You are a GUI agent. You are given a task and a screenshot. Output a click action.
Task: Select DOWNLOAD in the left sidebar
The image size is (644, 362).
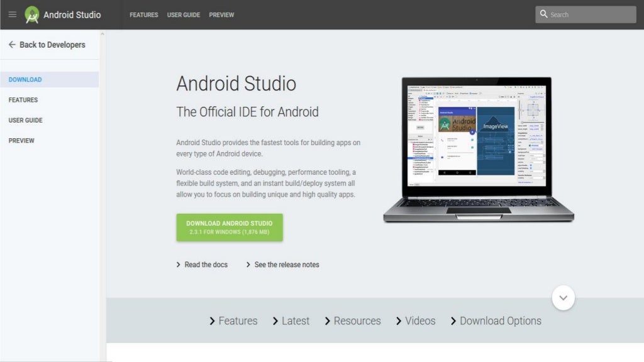pyautogui.click(x=49, y=80)
